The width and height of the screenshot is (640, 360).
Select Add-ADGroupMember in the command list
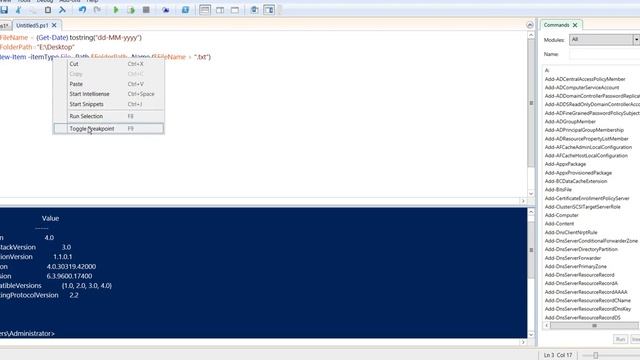(x=570, y=122)
